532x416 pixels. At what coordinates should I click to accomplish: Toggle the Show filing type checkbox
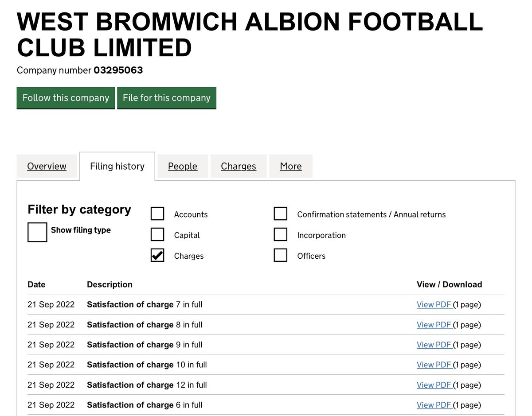tap(37, 232)
